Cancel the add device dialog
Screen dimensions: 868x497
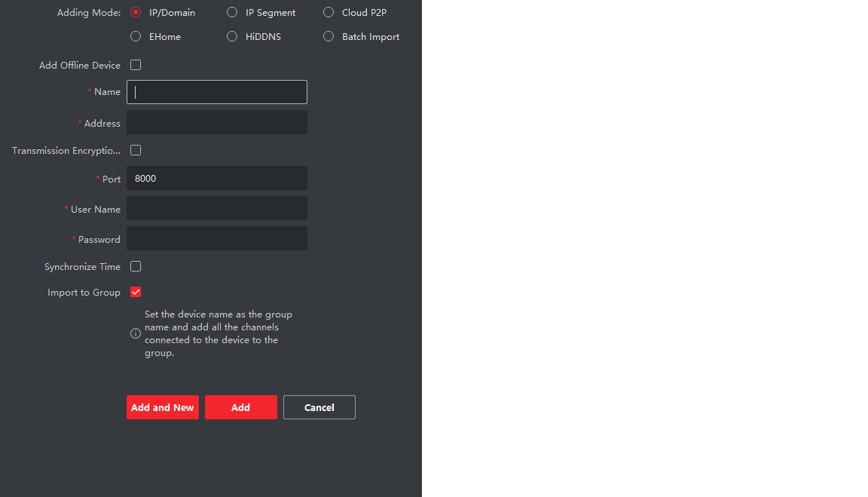319,407
